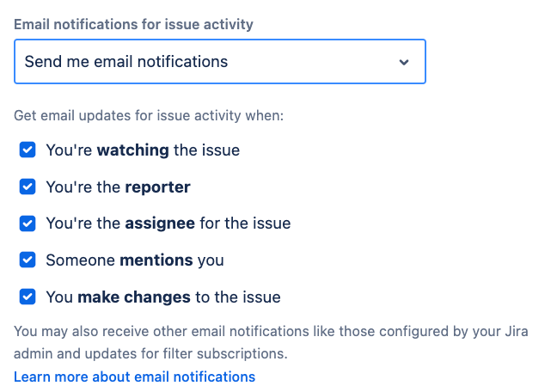Click the 'Someone mentions you' label text

134,260
